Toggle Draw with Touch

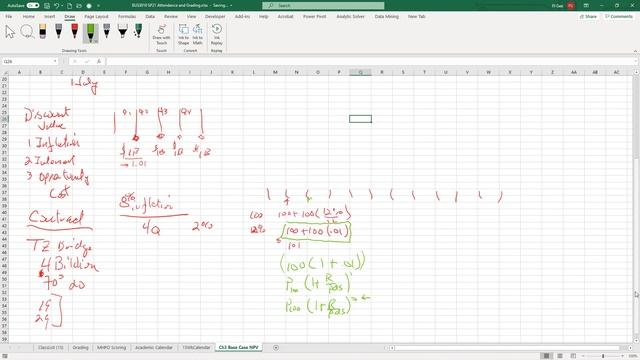(x=162, y=34)
